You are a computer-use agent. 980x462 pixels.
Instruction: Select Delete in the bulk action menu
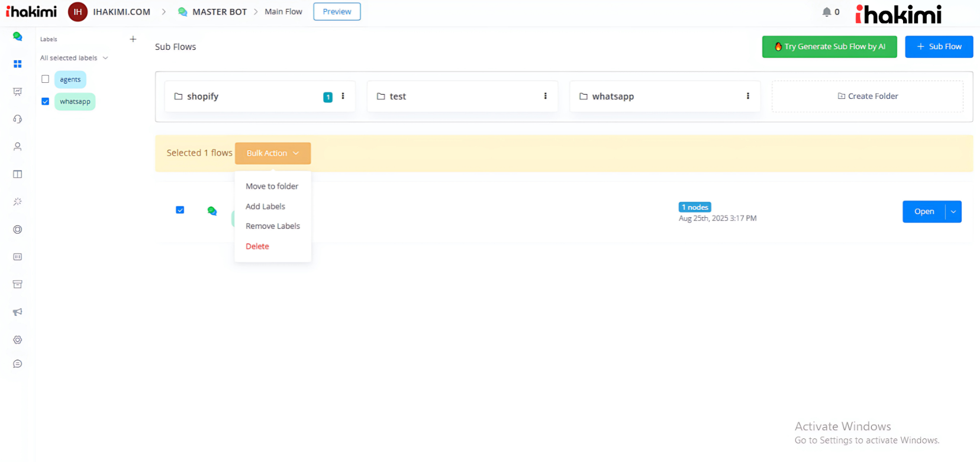pyautogui.click(x=257, y=247)
